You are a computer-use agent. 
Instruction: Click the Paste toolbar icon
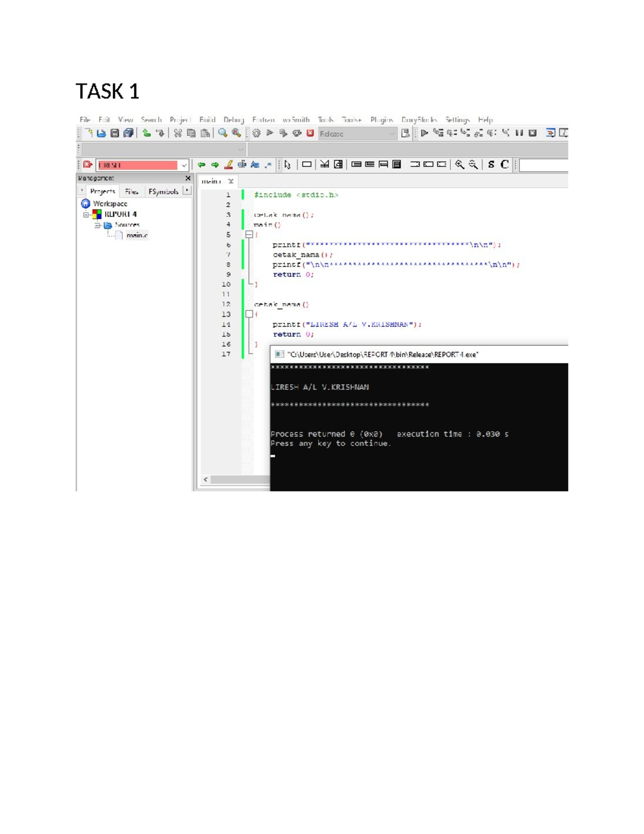click(205, 133)
